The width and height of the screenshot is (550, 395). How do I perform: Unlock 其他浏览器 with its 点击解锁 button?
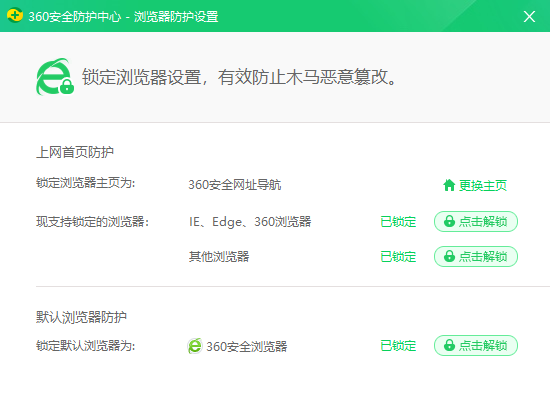pos(476,256)
